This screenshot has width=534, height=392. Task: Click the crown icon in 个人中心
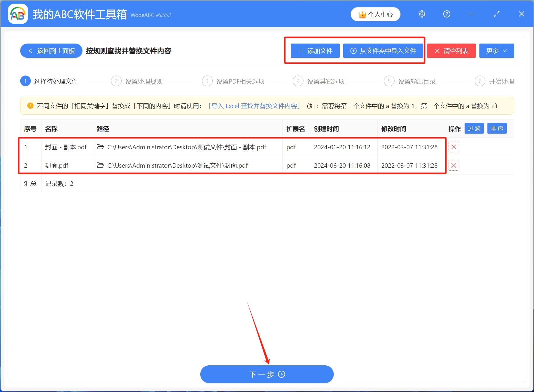(362, 14)
